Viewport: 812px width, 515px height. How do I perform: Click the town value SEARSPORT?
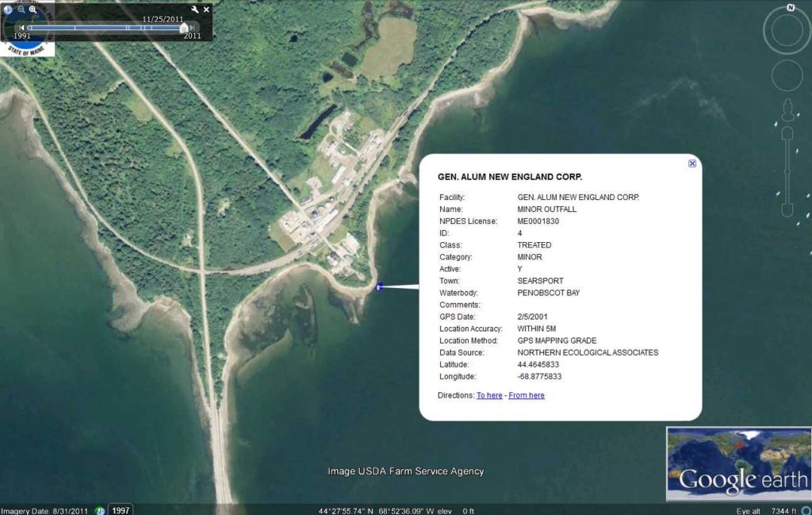(x=540, y=281)
